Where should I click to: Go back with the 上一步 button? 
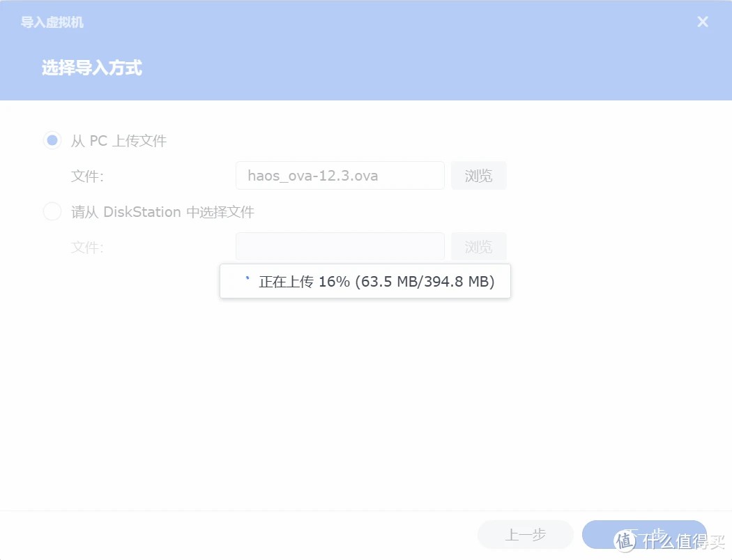[x=525, y=534]
